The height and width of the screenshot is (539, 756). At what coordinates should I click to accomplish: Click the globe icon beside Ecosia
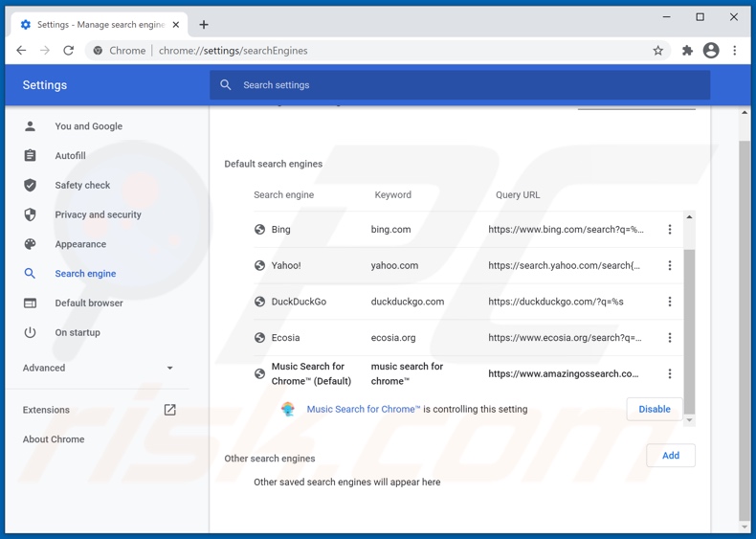click(x=259, y=338)
